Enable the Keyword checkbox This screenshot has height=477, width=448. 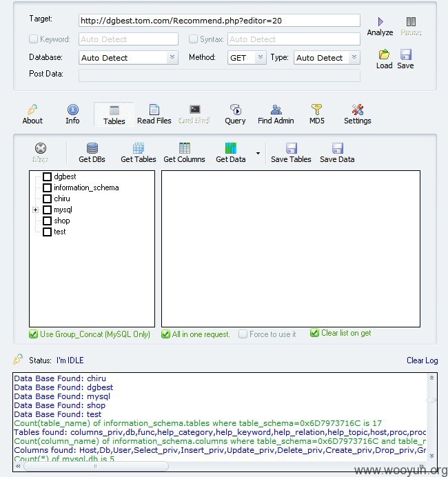click(33, 39)
